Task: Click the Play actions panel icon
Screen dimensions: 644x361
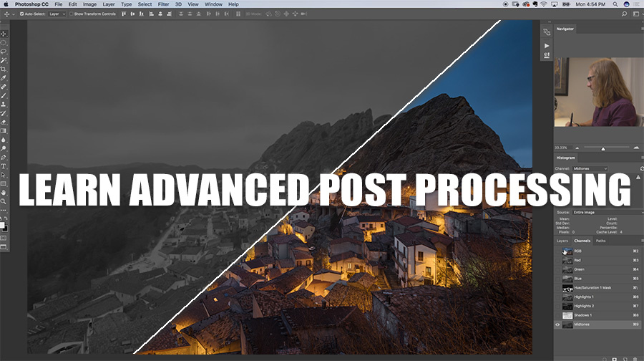Action: (x=547, y=44)
